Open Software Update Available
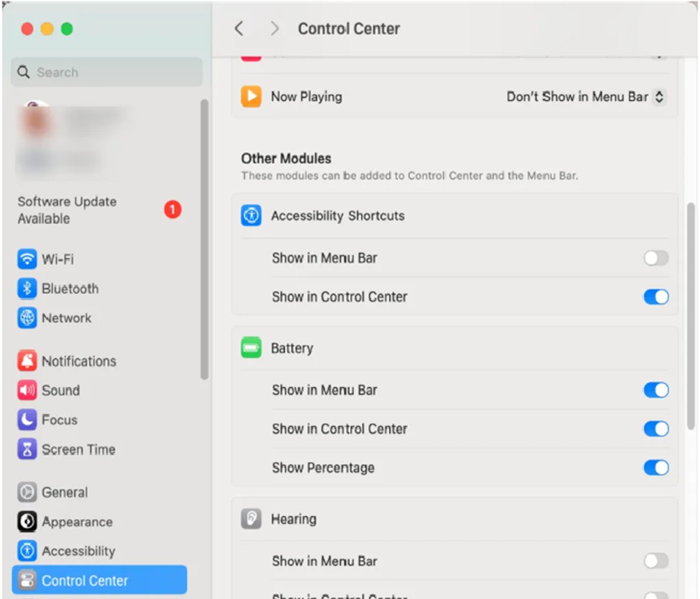Image resolution: width=700 pixels, height=599 pixels. click(x=66, y=210)
